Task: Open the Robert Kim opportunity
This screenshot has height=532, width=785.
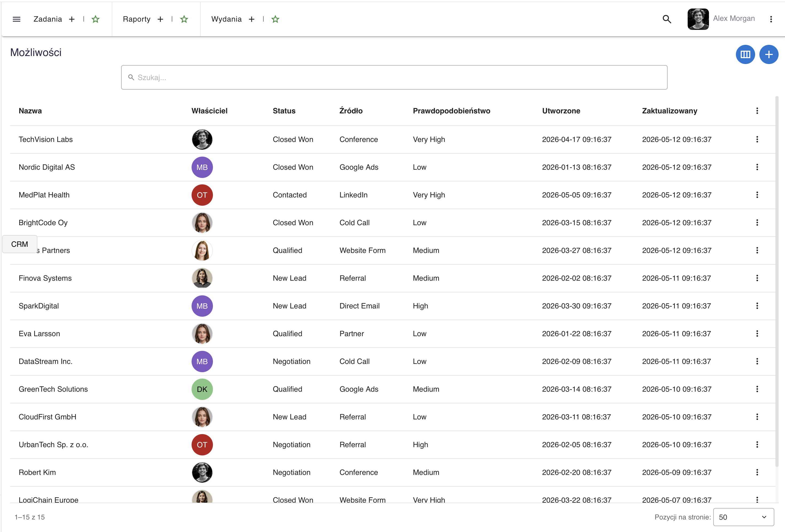Action: [37, 472]
